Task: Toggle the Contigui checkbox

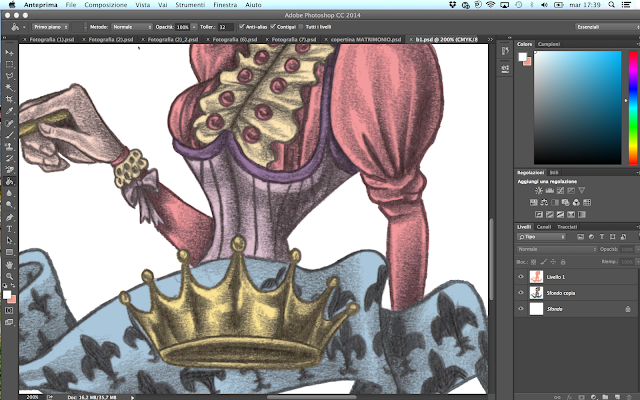Action: click(273, 27)
